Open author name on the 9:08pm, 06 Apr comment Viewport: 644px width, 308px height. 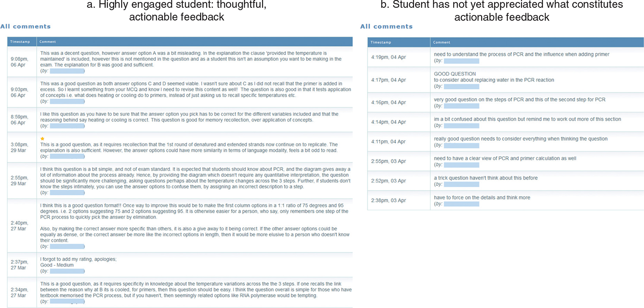[66, 70]
